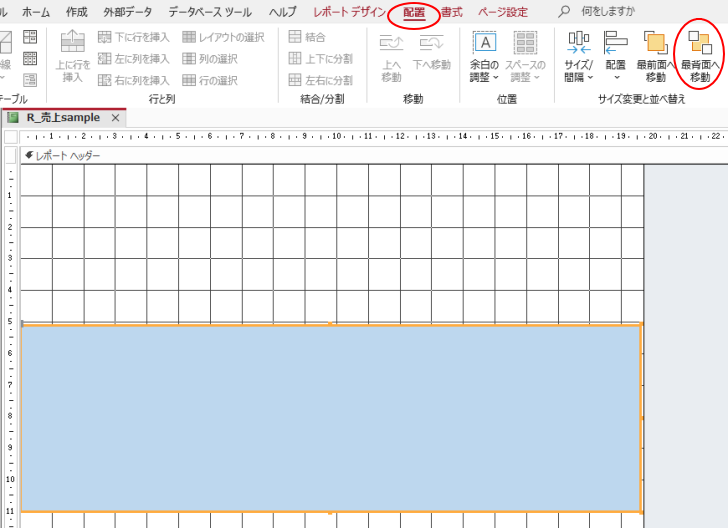Open the レポート デザイン tab
728x528 pixels.
pyautogui.click(x=349, y=12)
